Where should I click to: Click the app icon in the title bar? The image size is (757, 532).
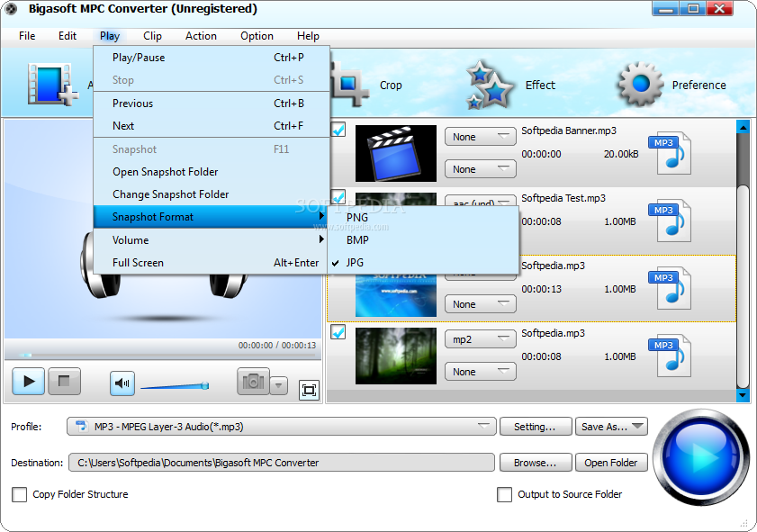pos(11,9)
